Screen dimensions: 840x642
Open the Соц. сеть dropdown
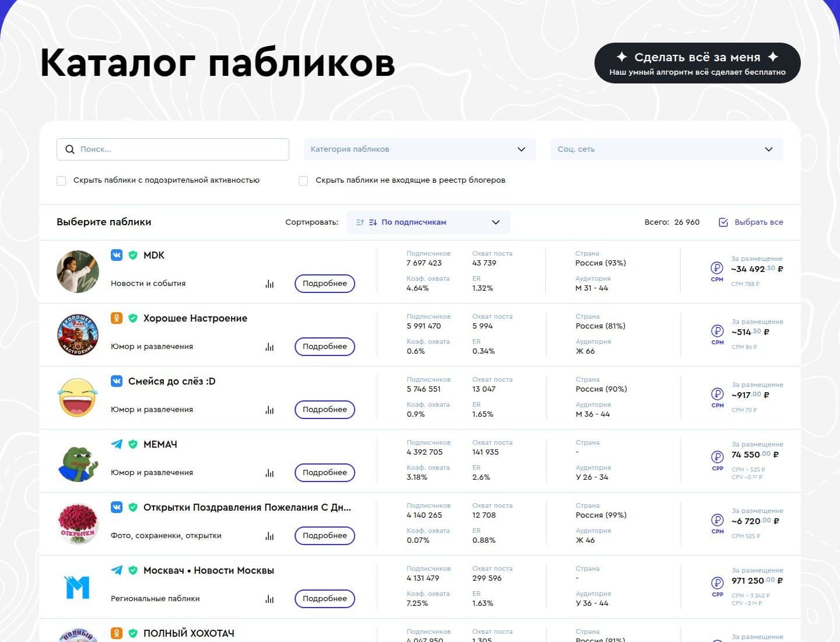pyautogui.click(x=667, y=149)
